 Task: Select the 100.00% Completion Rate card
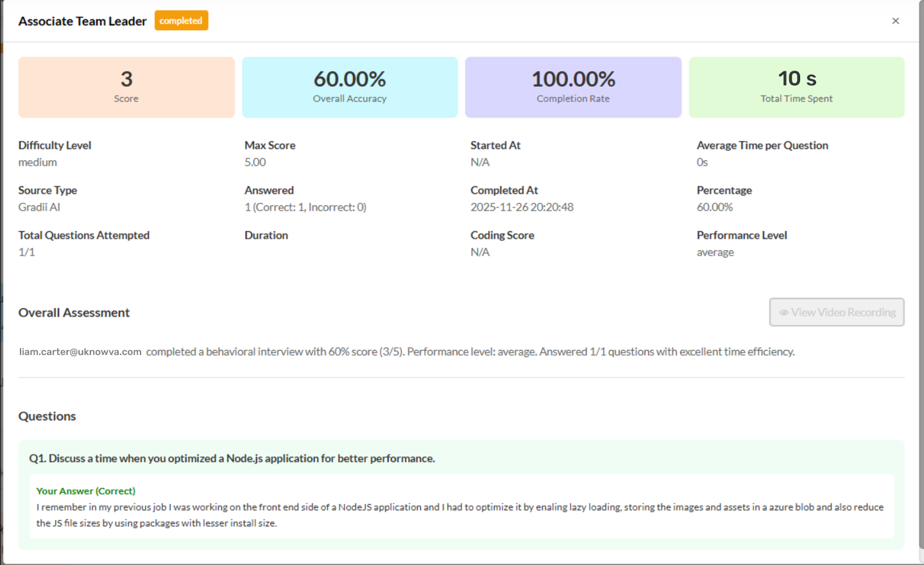pos(573,87)
